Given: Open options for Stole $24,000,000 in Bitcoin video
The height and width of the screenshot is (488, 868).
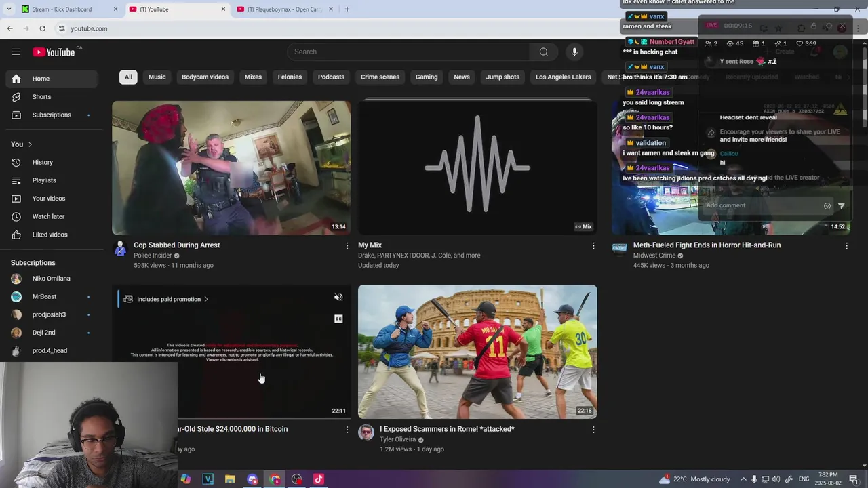Looking at the screenshot, I should pos(347,430).
